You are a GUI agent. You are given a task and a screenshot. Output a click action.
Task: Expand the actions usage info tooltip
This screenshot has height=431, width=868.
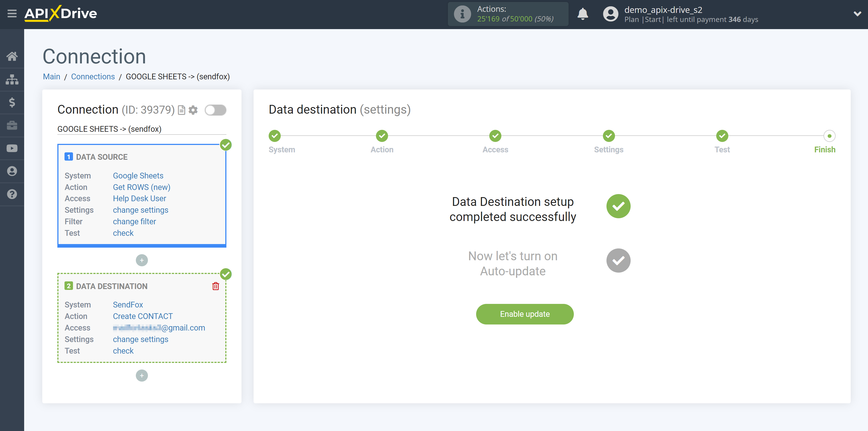(462, 13)
